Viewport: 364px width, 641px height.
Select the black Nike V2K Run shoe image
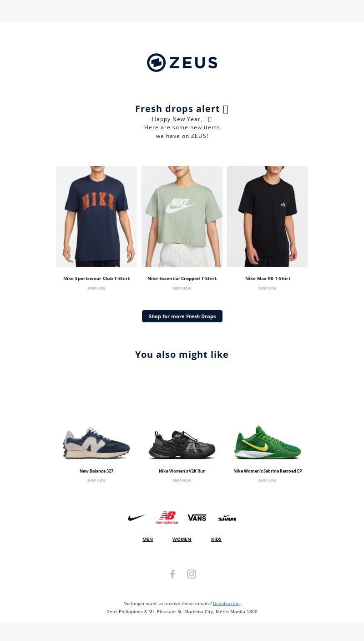pyautogui.click(x=182, y=444)
